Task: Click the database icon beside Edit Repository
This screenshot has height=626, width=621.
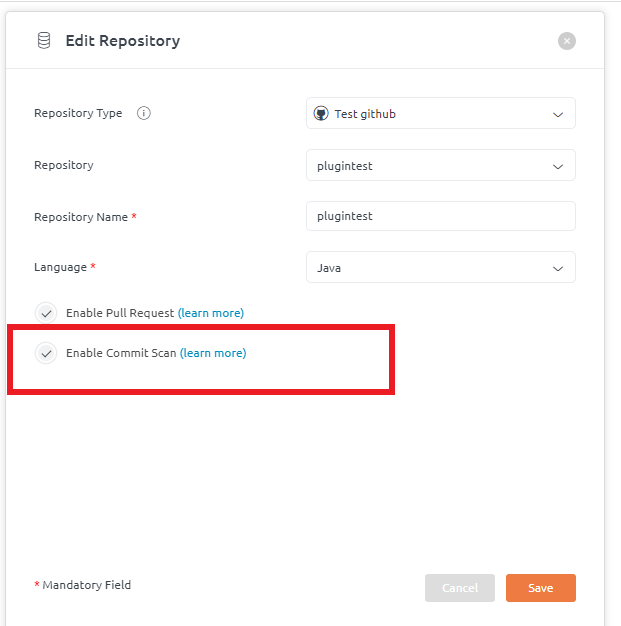Action: click(44, 41)
